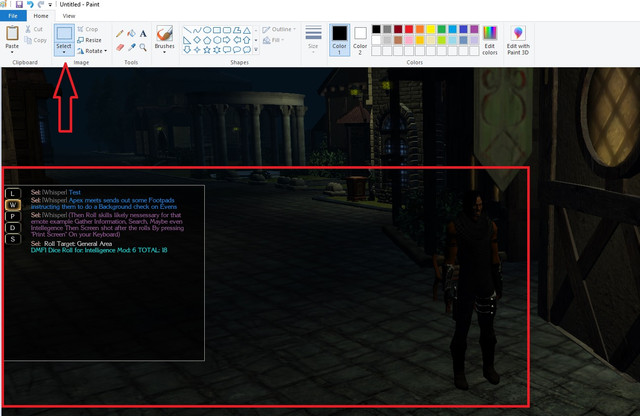Click the Cut scissors button
The height and width of the screenshot is (416, 640).
(x=34, y=29)
